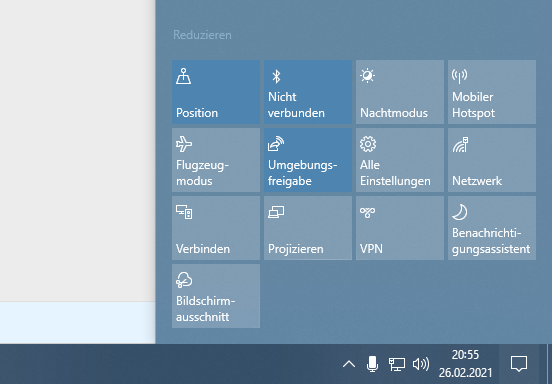Toggle Bluetooth 'Nicht verbunden' tile
The image size is (552, 384).
coord(308,92)
